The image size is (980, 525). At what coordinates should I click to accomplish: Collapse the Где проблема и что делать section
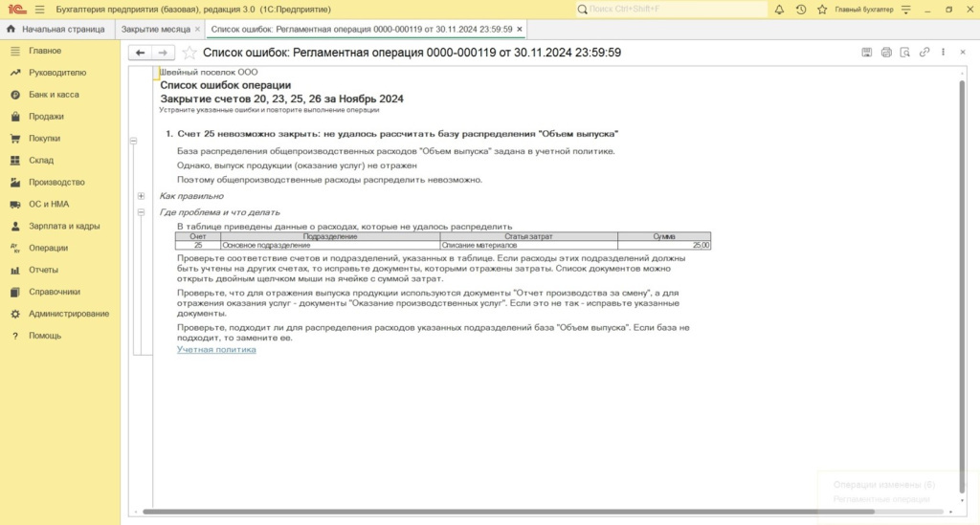142,212
